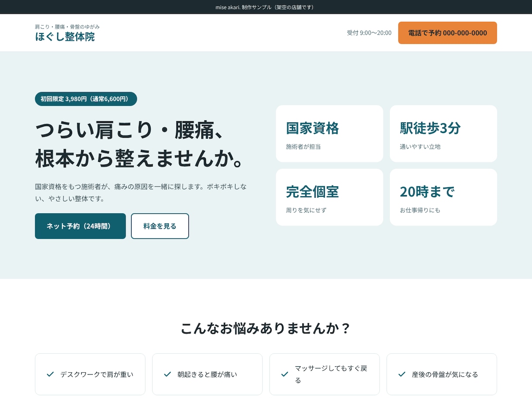
Task: Click the 肩こり・腰痛・骨盤のゆがみ tagline
Action: [x=67, y=27]
